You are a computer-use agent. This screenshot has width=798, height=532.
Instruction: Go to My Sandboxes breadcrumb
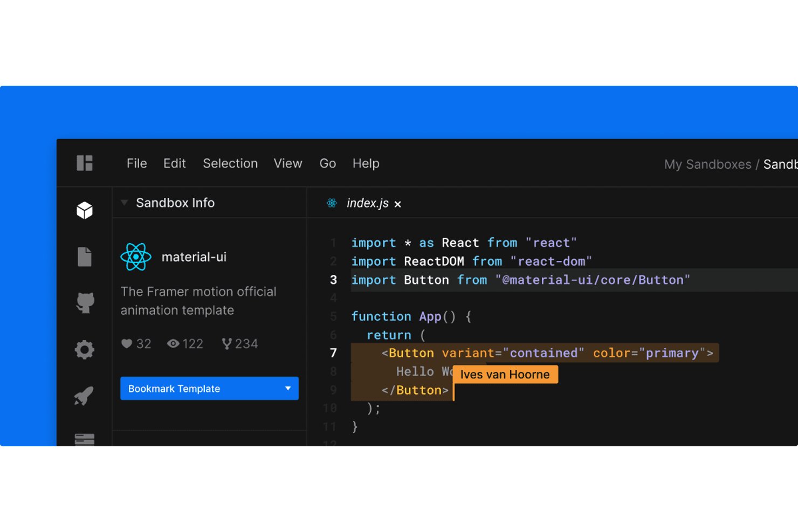coord(707,164)
